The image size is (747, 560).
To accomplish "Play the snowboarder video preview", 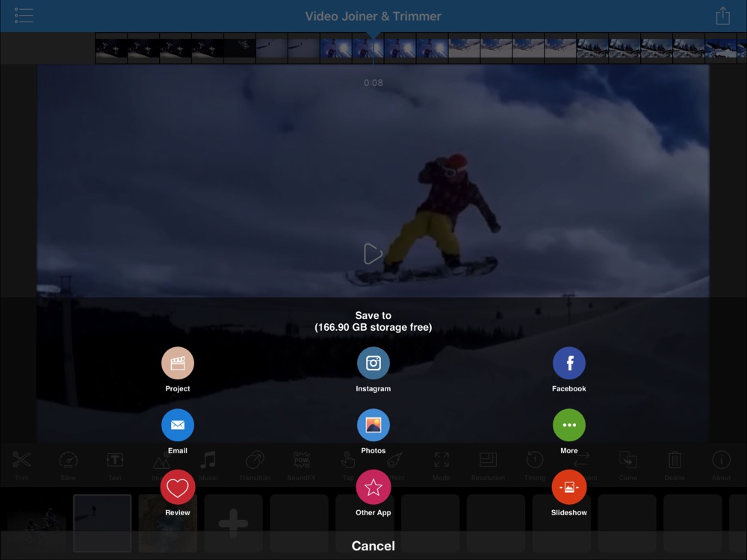I will (372, 253).
